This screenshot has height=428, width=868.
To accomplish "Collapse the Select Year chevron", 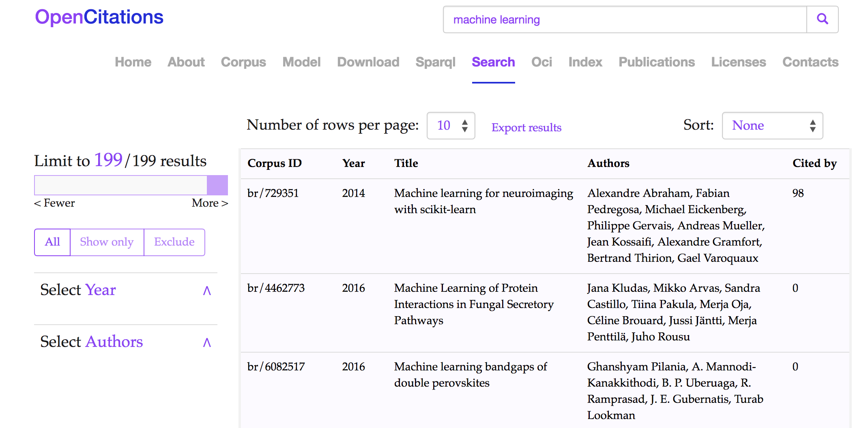I will pos(207,290).
